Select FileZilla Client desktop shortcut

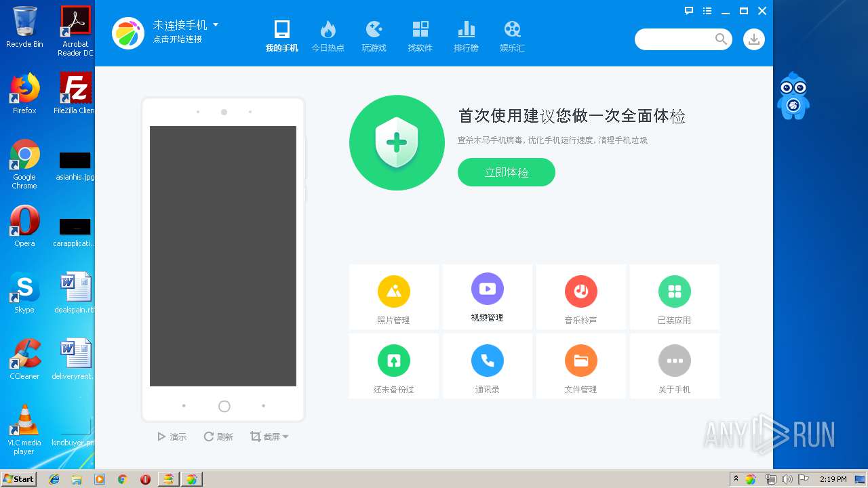click(75, 94)
